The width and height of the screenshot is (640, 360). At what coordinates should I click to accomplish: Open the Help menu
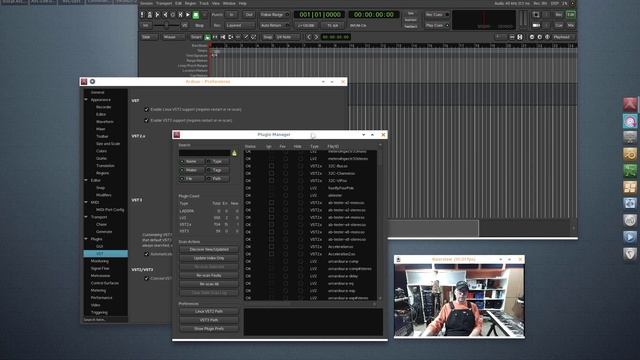tap(242, 3)
